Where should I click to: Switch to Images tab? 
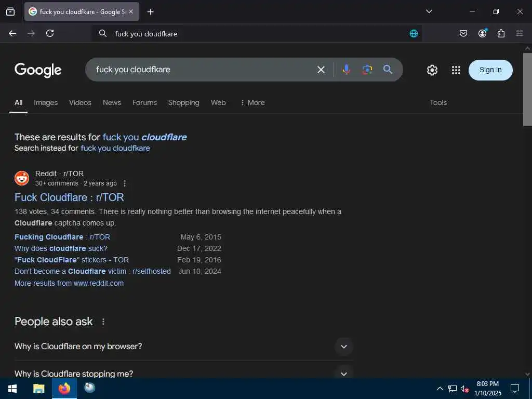point(46,102)
